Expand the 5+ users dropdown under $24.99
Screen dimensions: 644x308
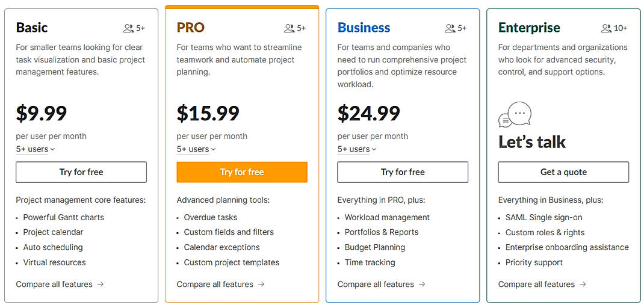357,149
